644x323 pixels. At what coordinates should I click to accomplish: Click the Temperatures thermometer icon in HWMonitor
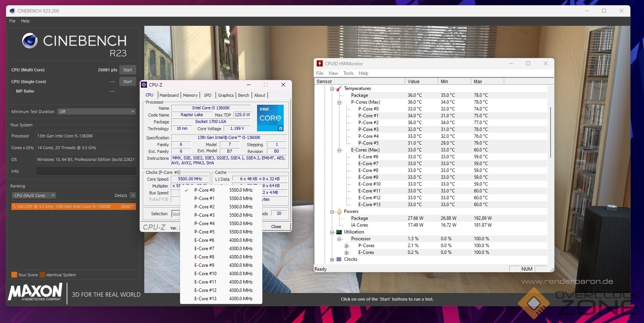339,88
